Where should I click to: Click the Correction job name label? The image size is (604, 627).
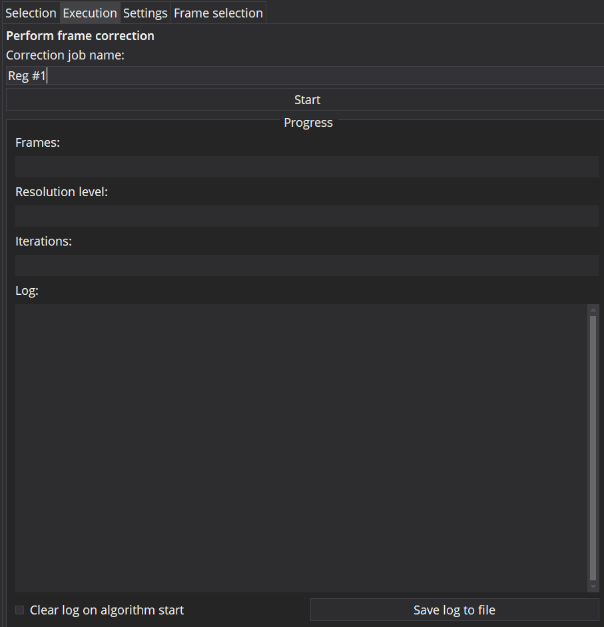tap(65, 55)
